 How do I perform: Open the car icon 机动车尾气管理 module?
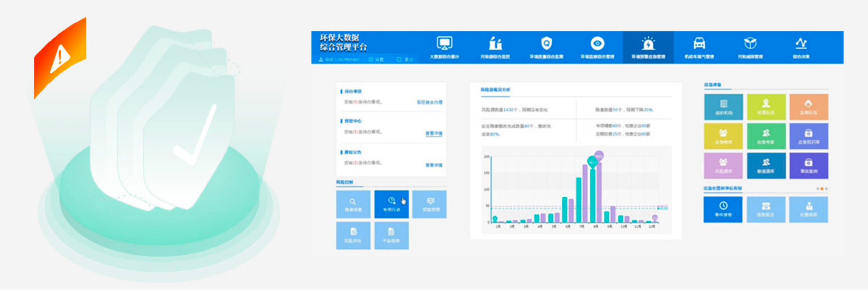(x=699, y=47)
